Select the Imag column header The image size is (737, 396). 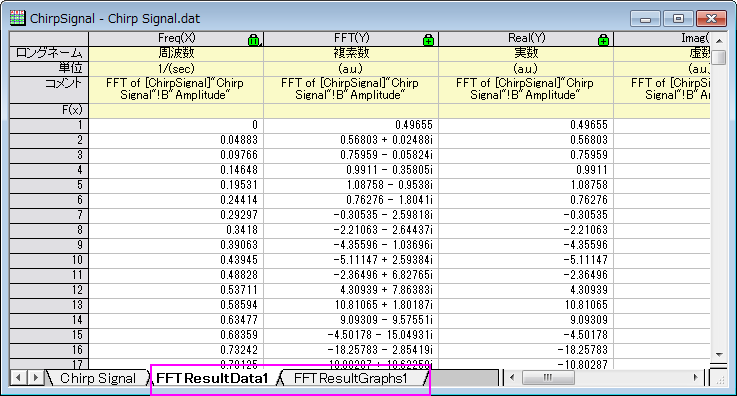(662, 39)
